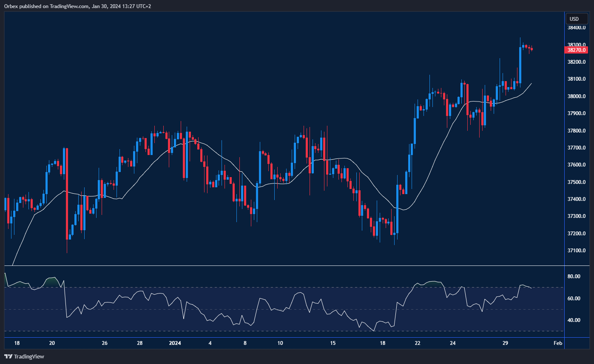Click the 38400.0 price axis label
The width and height of the screenshot is (594, 364).
(x=577, y=28)
